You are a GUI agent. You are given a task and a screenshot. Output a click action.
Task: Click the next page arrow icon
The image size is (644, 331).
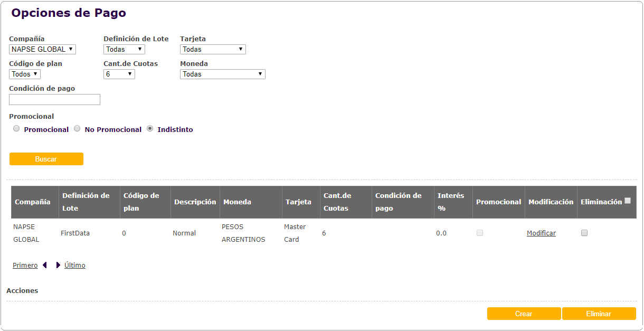pyautogui.click(x=58, y=265)
